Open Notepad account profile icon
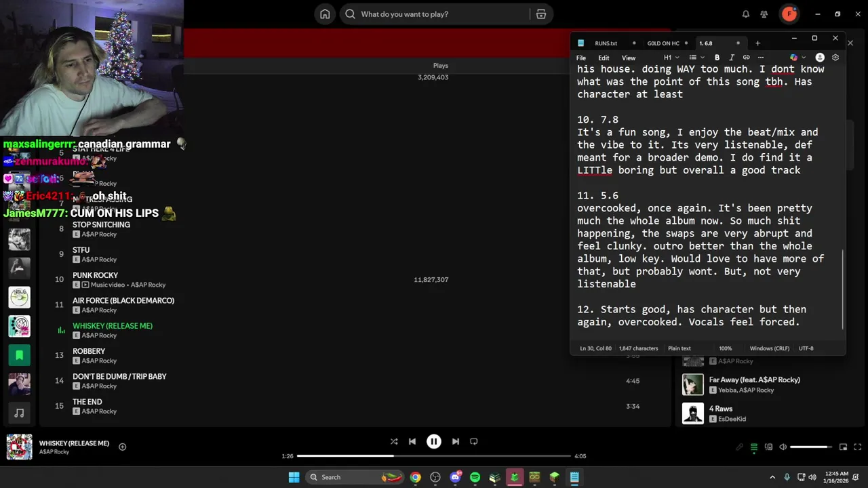The image size is (868, 488). (x=820, y=58)
